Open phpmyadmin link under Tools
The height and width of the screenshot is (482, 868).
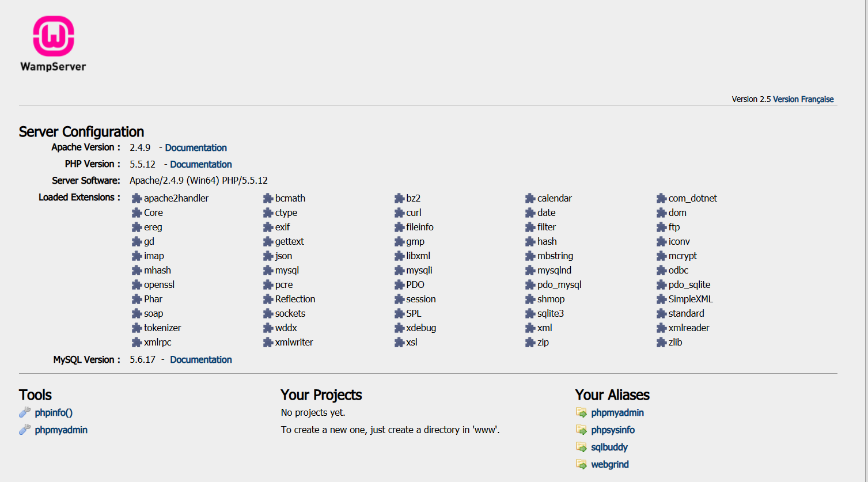coord(61,430)
